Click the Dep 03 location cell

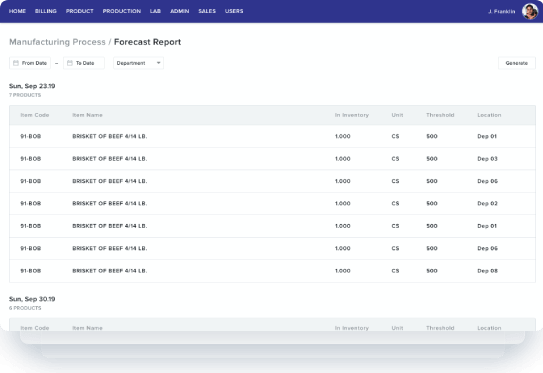(487, 159)
